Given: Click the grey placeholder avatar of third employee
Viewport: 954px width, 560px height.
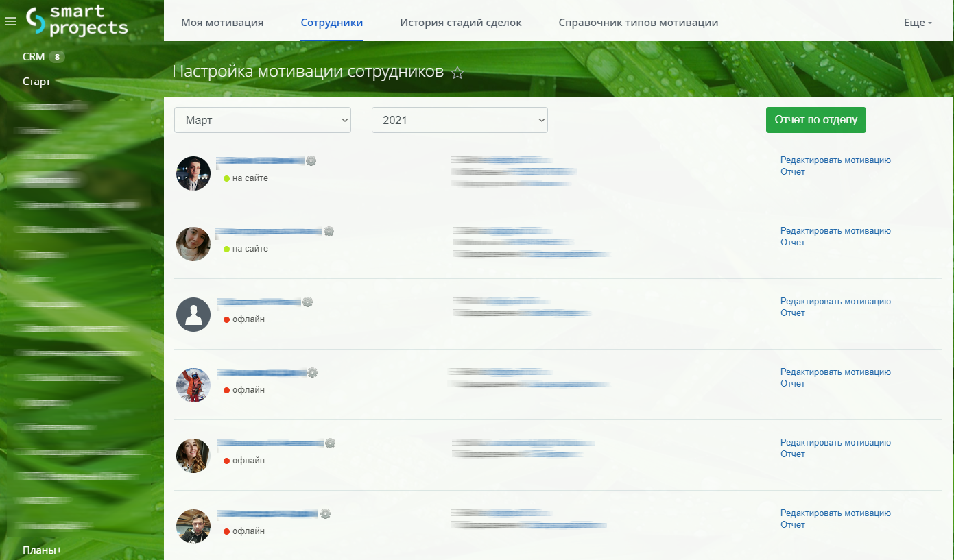Looking at the screenshot, I should 193,315.
